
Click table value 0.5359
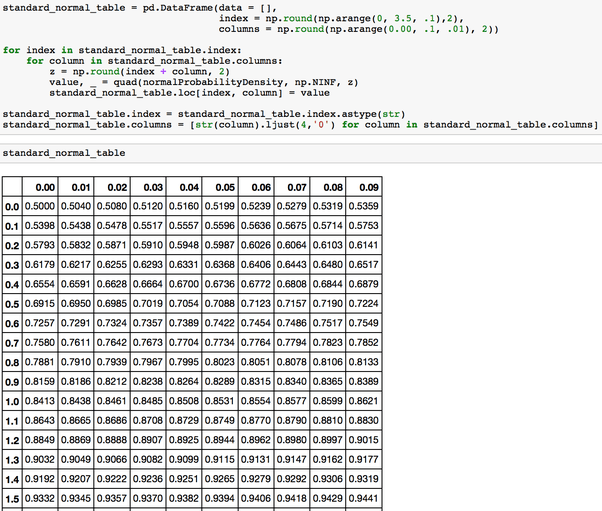[x=364, y=206]
